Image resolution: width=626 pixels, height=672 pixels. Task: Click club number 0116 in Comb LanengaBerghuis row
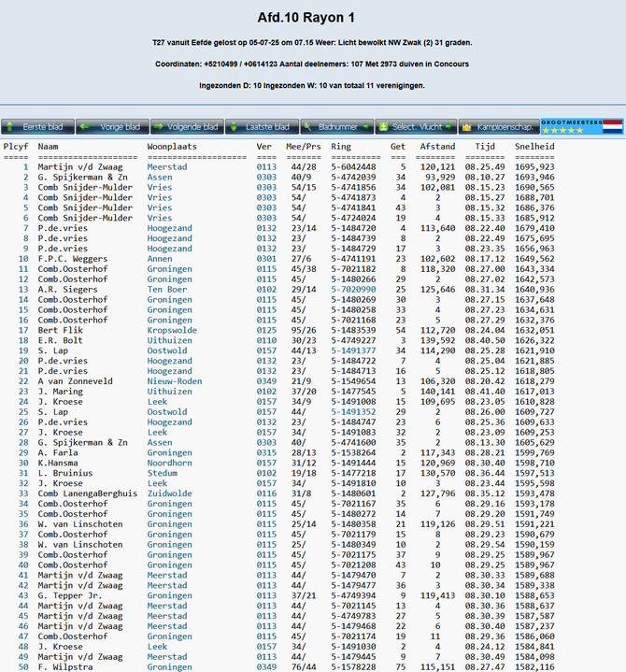click(266, 493)
